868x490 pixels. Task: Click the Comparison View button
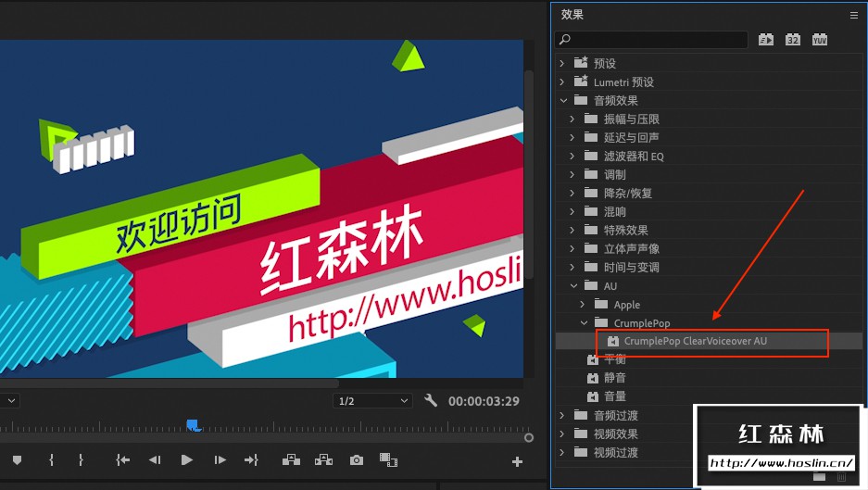pos(388,460)
